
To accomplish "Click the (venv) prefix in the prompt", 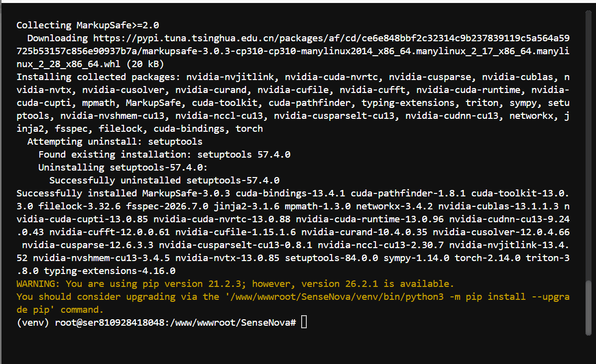I will (x=33, y=323).
